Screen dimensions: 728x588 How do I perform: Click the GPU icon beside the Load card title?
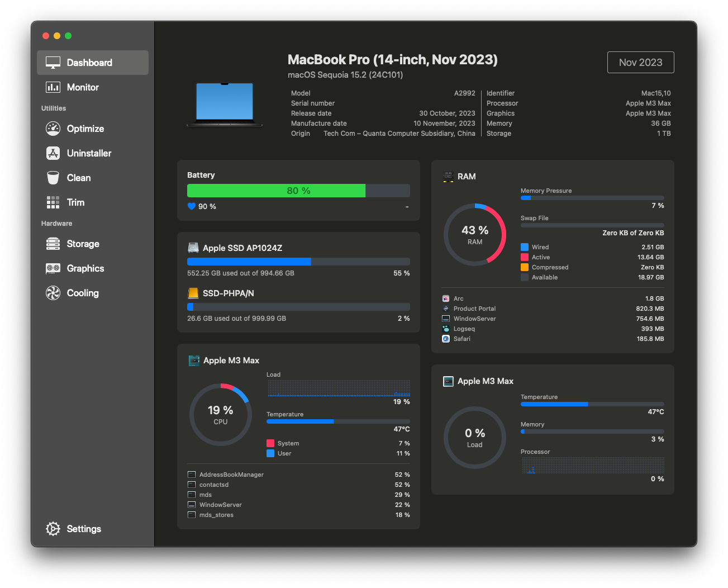pos(448,381)
